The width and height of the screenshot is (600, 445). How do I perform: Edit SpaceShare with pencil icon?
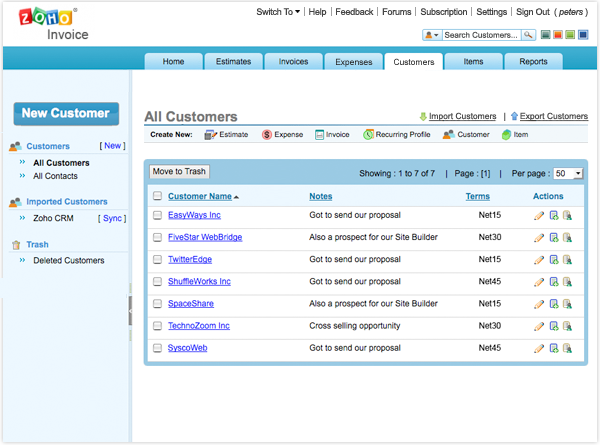(x=539, y=305)
